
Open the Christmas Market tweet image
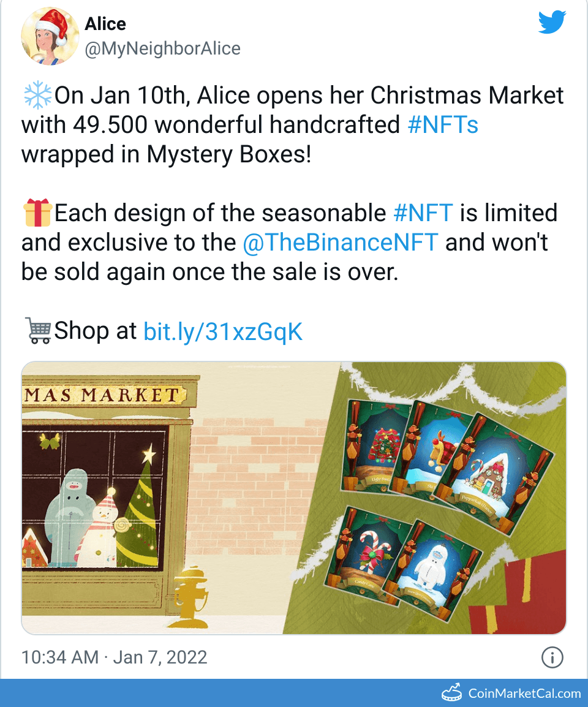294,498
